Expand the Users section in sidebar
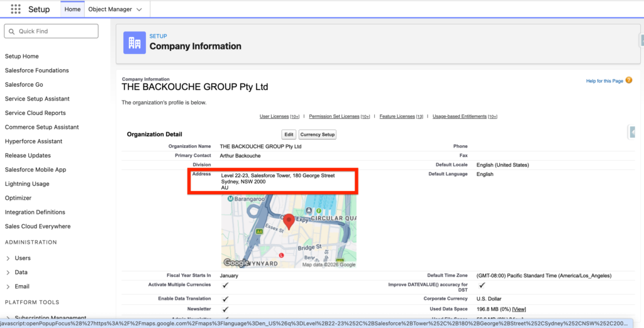 (x=8, y=258)
